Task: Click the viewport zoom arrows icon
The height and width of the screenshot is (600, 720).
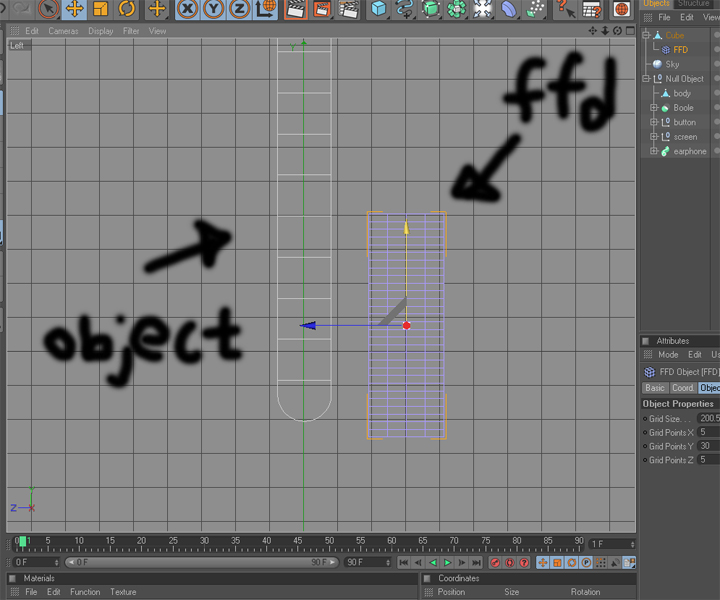Action: point(605,31)
